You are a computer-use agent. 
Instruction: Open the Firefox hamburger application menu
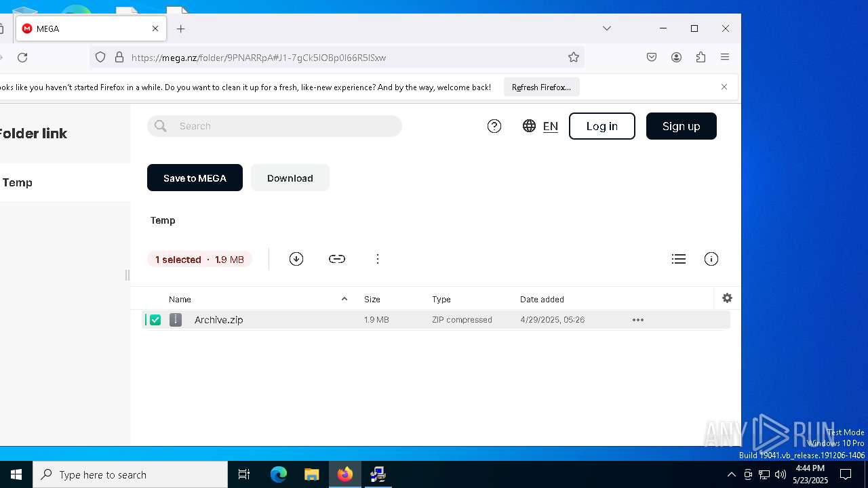(725, 58)
